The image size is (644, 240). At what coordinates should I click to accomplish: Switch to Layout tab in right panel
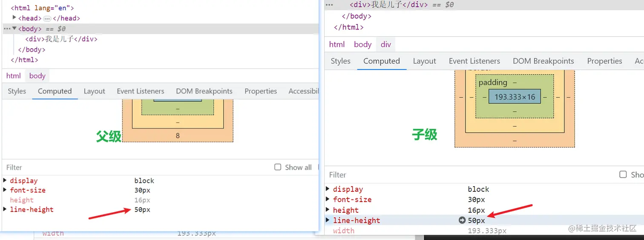pyautogui.click(x=425, y=61)
